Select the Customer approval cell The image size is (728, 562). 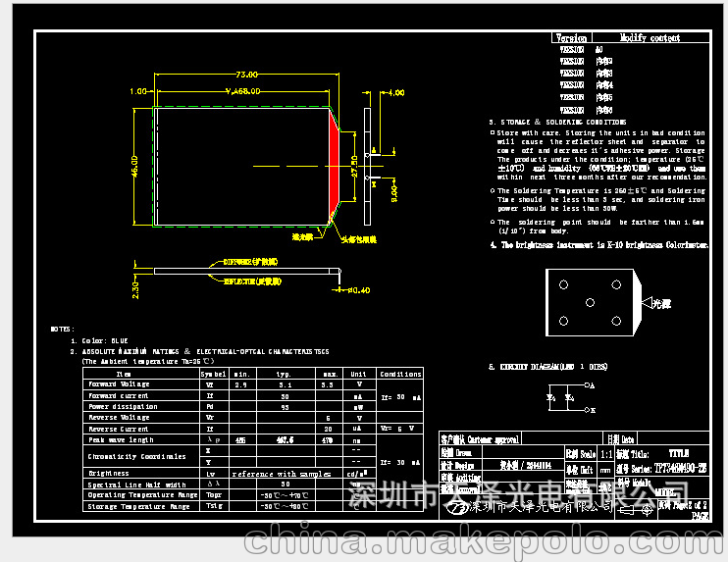tap(480, 438)
